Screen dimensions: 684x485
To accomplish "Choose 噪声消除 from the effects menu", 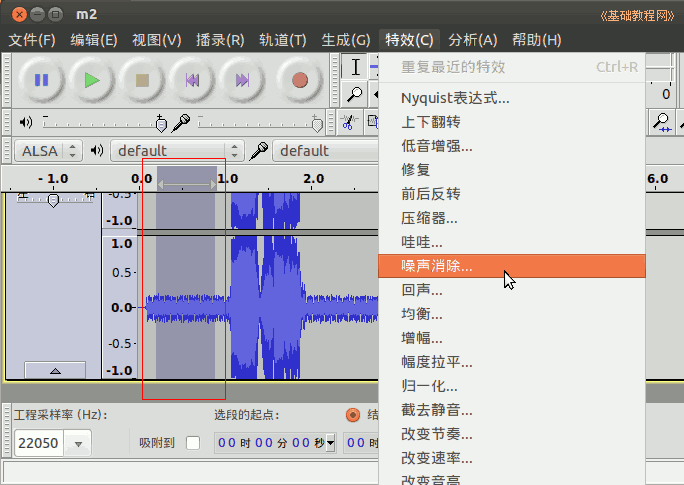I will tap(437, 266).
